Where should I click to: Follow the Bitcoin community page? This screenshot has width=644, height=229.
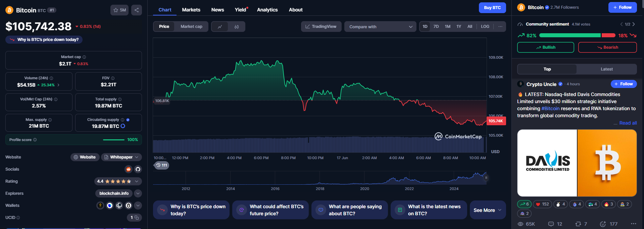pos(623,7)
